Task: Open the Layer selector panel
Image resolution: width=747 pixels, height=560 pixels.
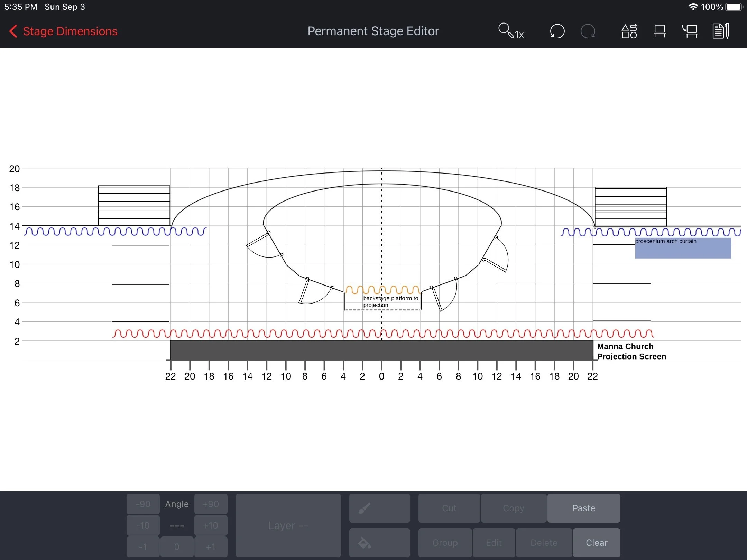Action: click(x=288, y=525)
